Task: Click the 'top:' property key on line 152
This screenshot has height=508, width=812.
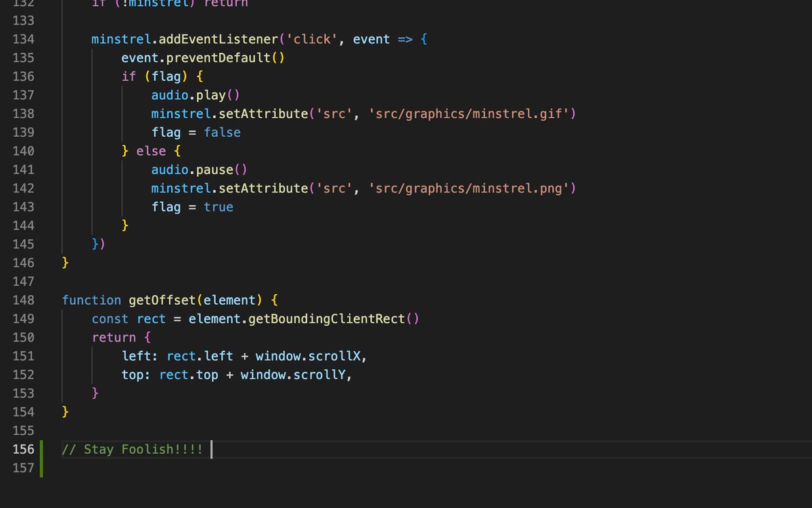Action: (136, 375)
